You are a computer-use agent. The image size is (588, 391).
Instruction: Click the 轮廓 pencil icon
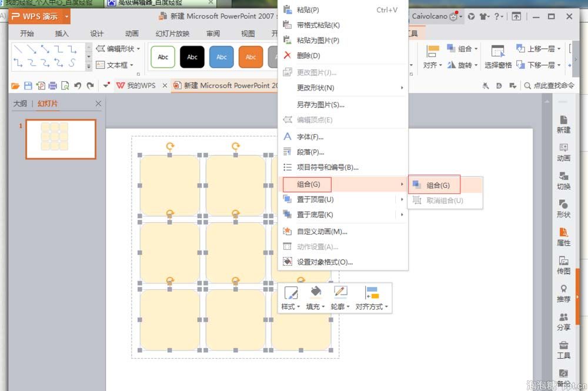340,291
